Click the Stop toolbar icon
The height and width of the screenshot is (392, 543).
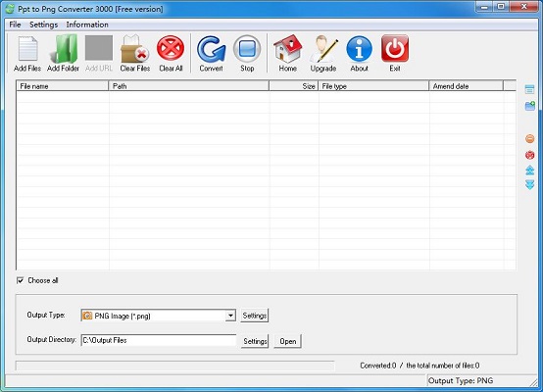click(247, 48)
